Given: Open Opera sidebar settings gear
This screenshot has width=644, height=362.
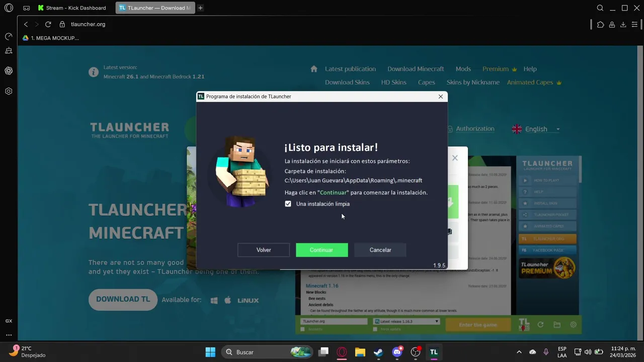Looking at the screenshot, I should click(x=9, y=92).
